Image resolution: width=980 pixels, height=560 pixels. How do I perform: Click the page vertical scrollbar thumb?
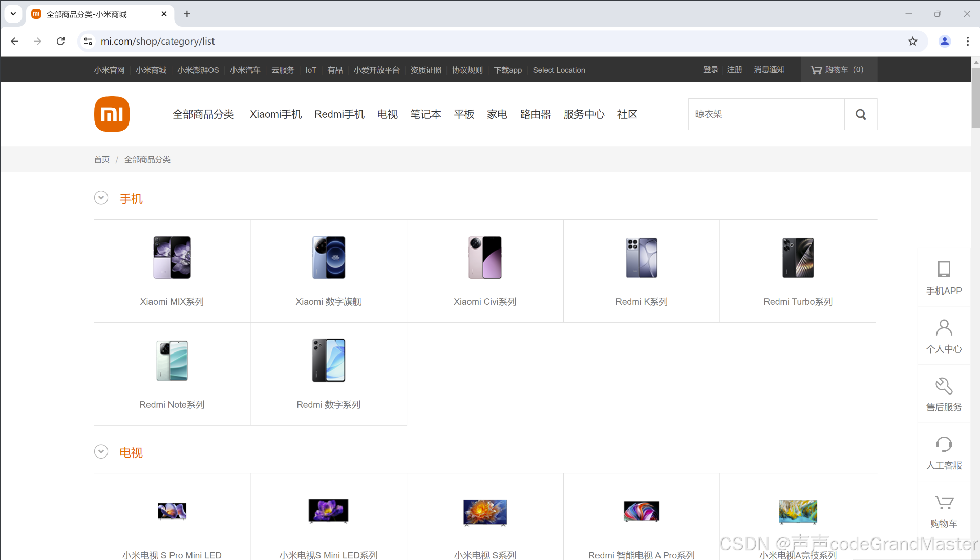[x=975, y=98]
